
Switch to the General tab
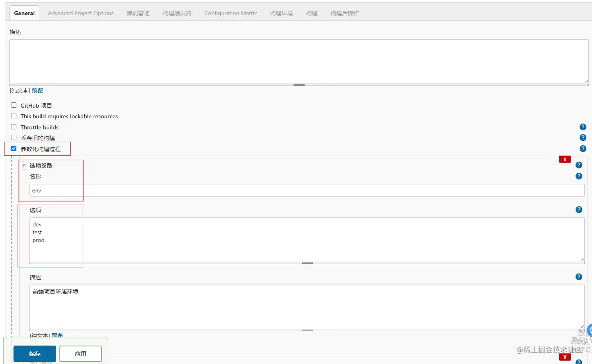[x=25, y=13]
